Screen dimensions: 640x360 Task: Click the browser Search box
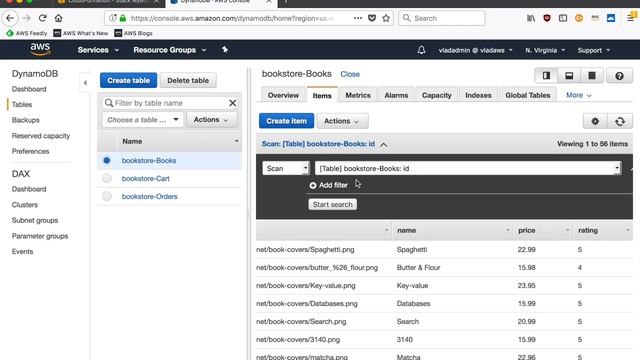coord(442,18)
